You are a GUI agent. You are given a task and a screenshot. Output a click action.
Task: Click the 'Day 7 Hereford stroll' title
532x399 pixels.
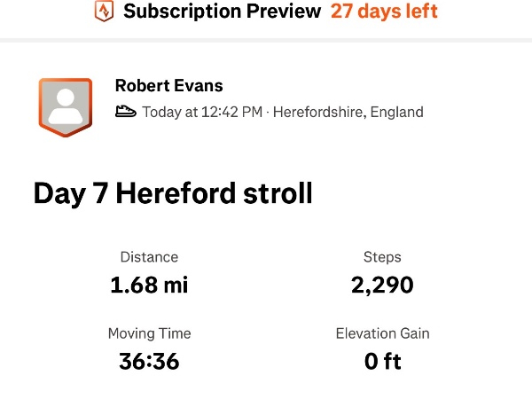173,193
